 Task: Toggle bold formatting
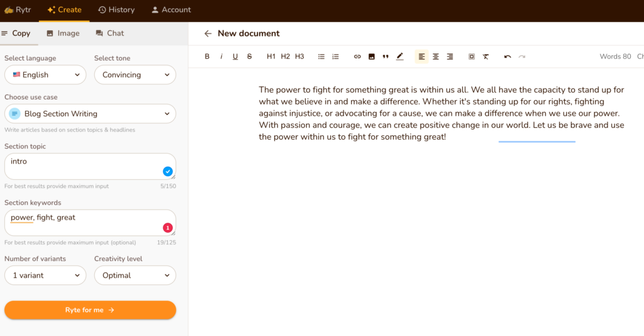tap(207, 57)
